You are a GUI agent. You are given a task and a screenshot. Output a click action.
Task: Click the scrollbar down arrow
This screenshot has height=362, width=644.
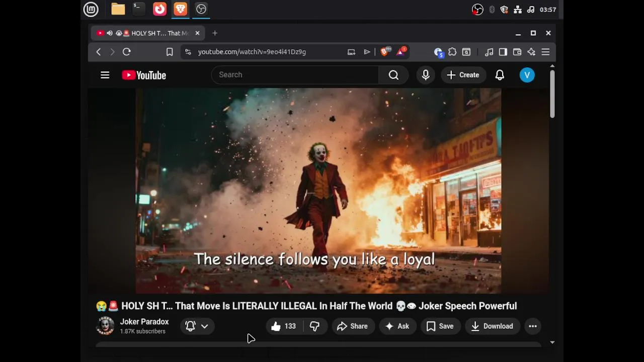(x=552, y=342)
